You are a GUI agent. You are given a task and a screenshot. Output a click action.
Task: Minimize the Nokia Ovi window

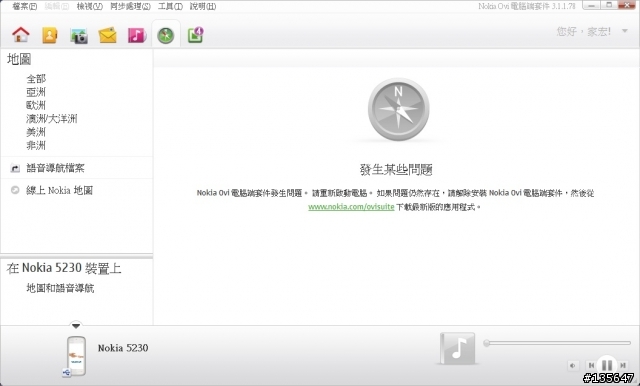[591, 5]
